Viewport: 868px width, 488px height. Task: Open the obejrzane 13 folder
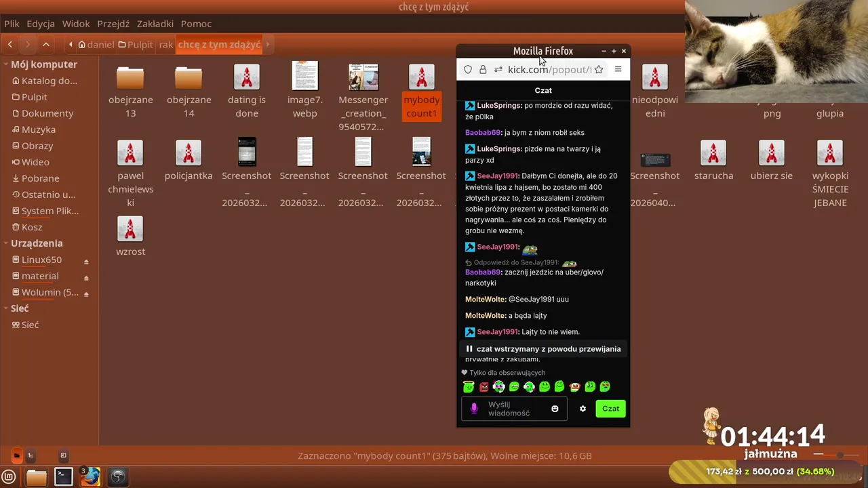point(130,91)
